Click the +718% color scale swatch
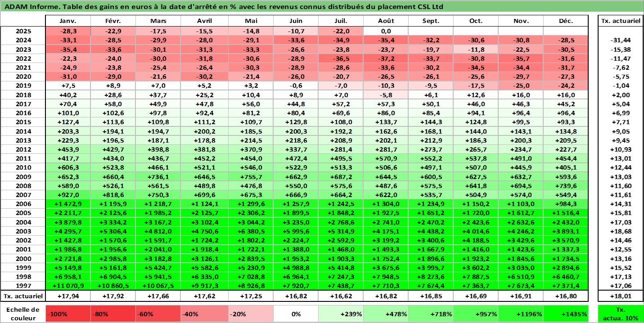This screenshot has height=323, width=644. point(431,314)
